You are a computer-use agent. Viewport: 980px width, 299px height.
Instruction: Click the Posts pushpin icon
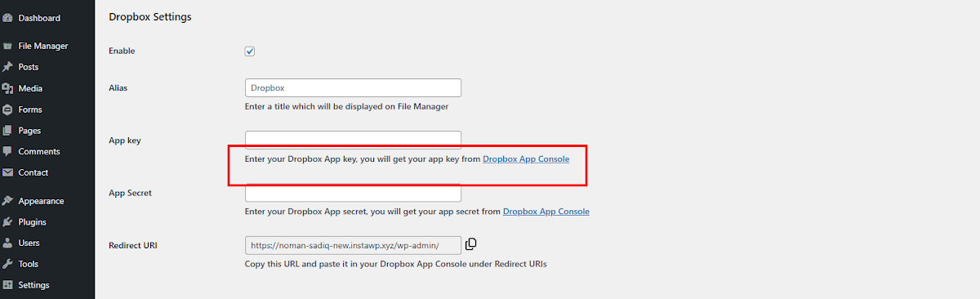click(x=7, y=67)
